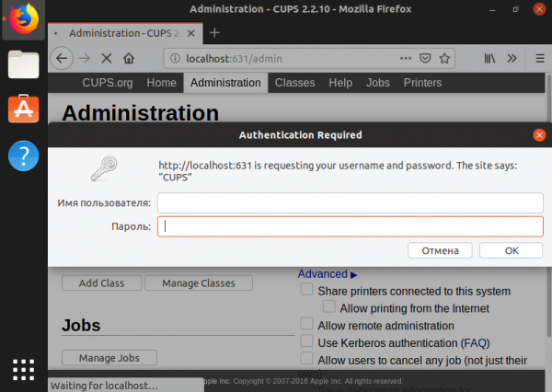This screenshot has width=552, height=392.
Task: Open Firefox from the Ubuntu dock
Action: (x=24, y=19)
